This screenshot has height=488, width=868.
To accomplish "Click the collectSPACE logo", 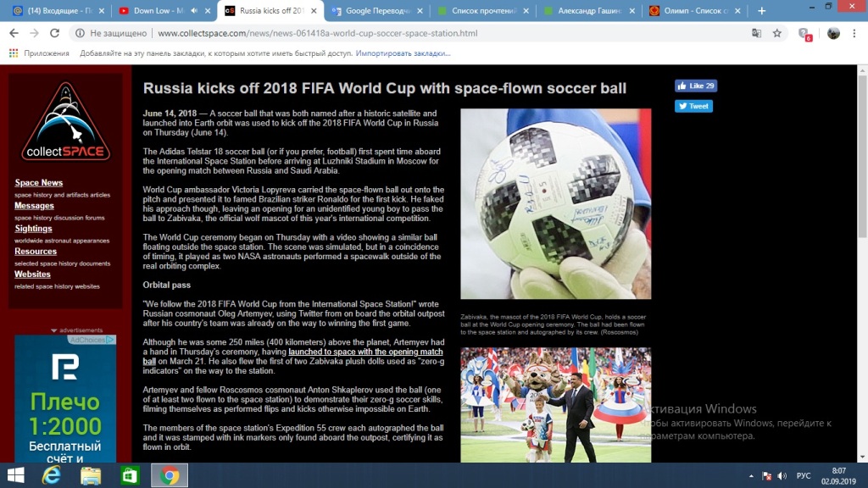I will [x=66, y=122].
